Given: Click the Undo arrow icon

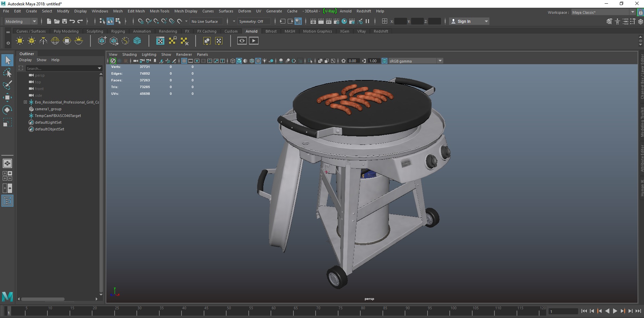Looking at the screenshot, I should pyautogui.click(x=72, y=21).
